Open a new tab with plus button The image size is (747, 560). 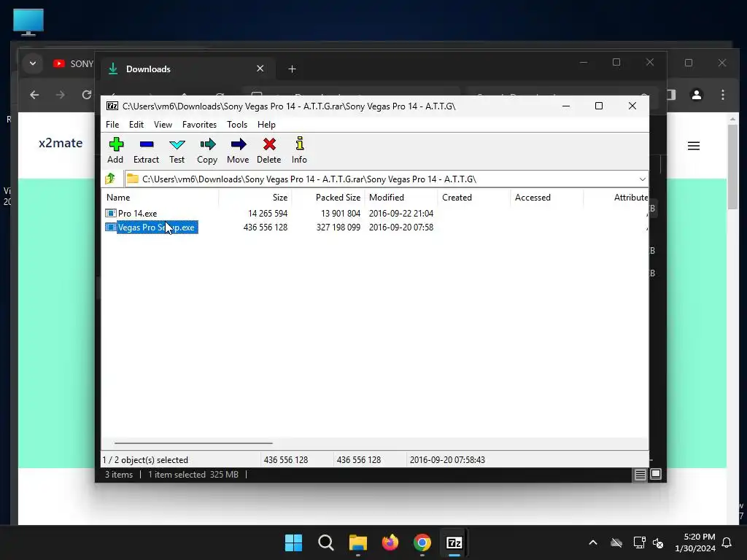click(x=292, y=69)
